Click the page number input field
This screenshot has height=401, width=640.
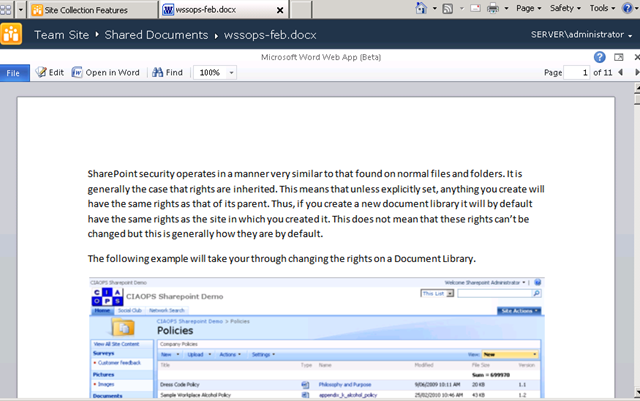[576, 73]
